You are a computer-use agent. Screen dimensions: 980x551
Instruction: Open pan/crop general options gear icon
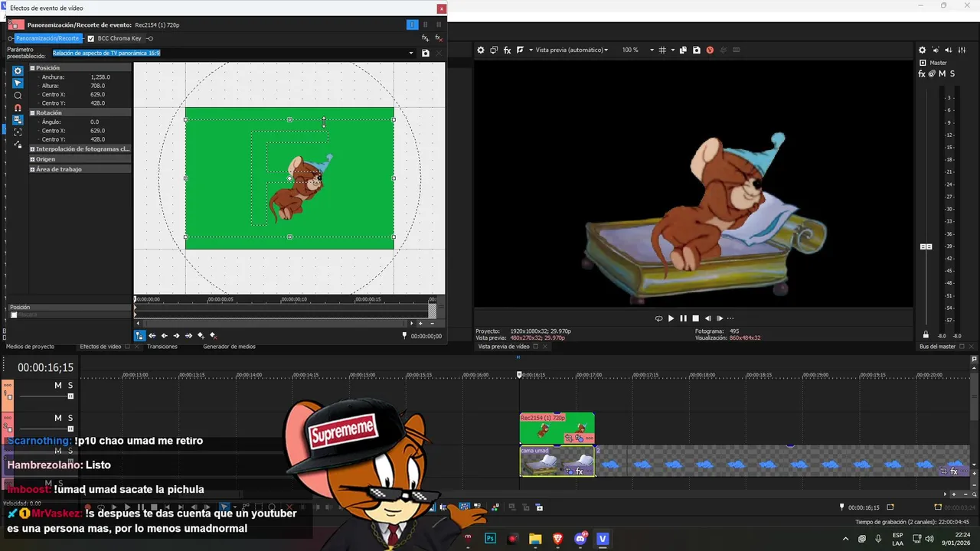(x=18, y=71)
